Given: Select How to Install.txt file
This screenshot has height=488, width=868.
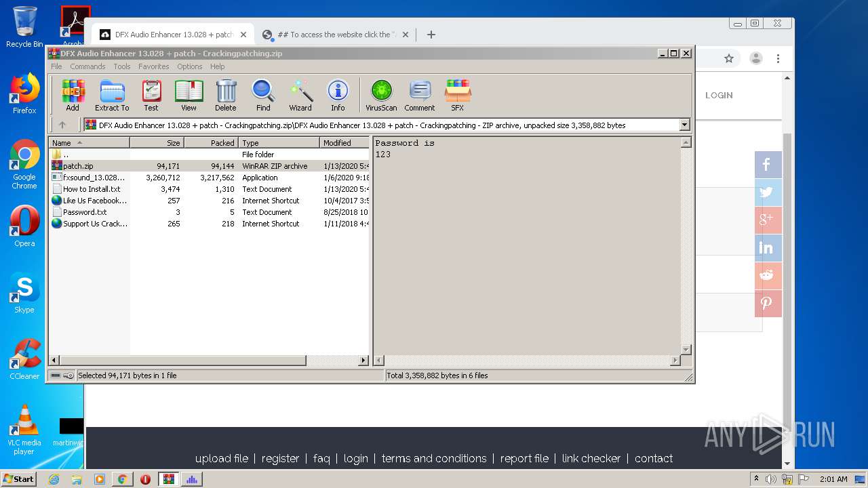Looking at the screenshot, I should click(x=209, y=189).
